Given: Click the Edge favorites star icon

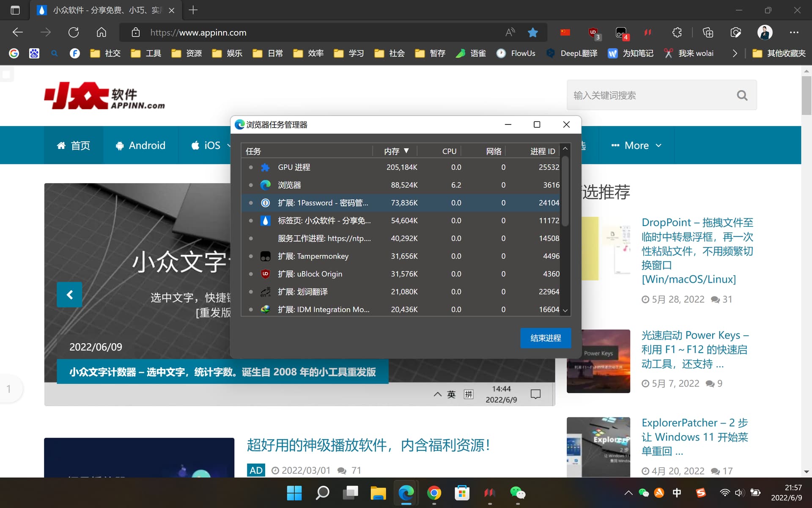Looking at the screenshot, I should (533, 33).
